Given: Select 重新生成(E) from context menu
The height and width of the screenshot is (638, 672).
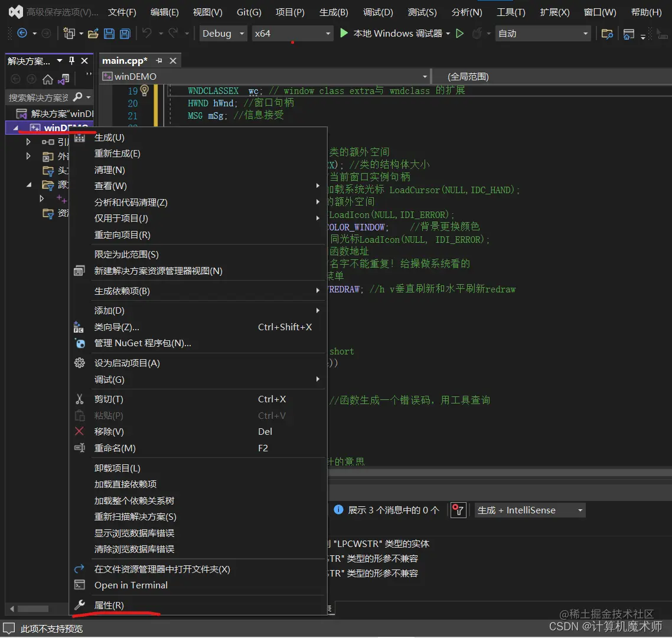Looking at the screenshot, I should pos(198,154).
